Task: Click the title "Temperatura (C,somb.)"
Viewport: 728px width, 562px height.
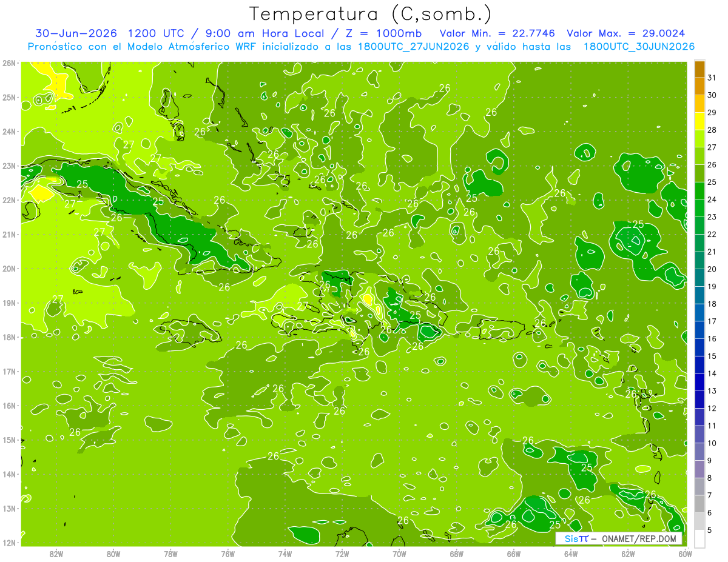Action: 370,14
